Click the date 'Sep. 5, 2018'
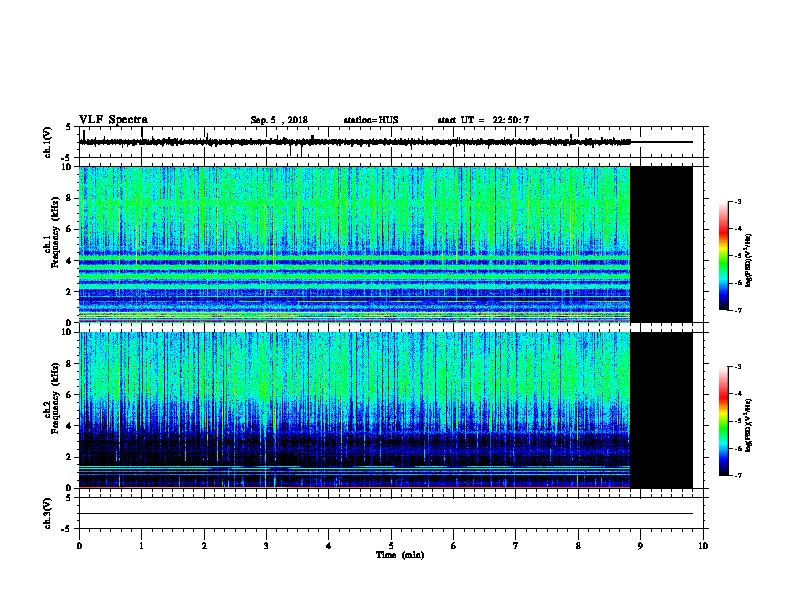Viewport: 792px width, 612px height. tap(279, 120)
